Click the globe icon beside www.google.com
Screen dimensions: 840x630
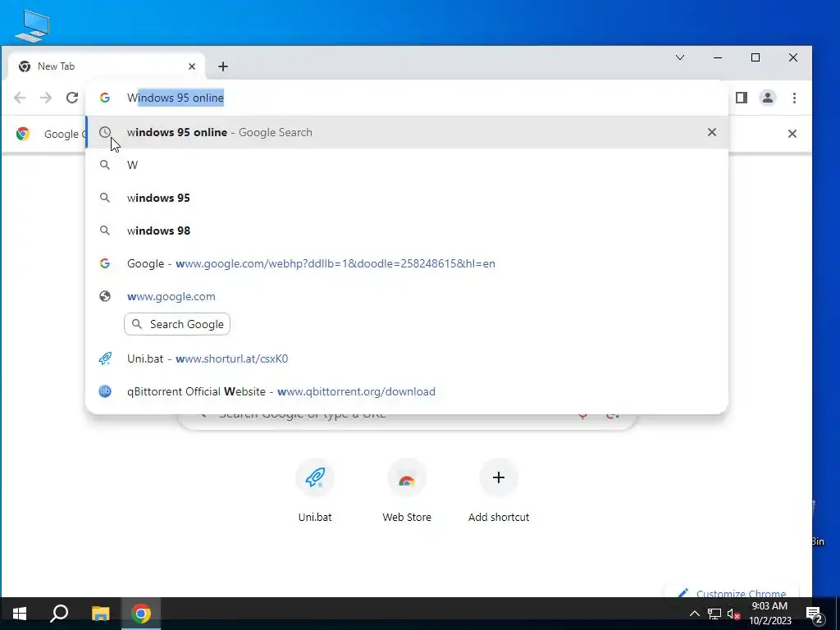(x=105, y=296)
